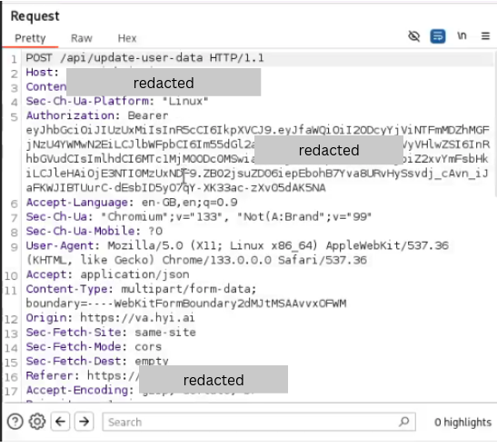Click the Sec-Ch-Ua-Platform header line
This screenshot has width=497, height=448.
(117, 101)
